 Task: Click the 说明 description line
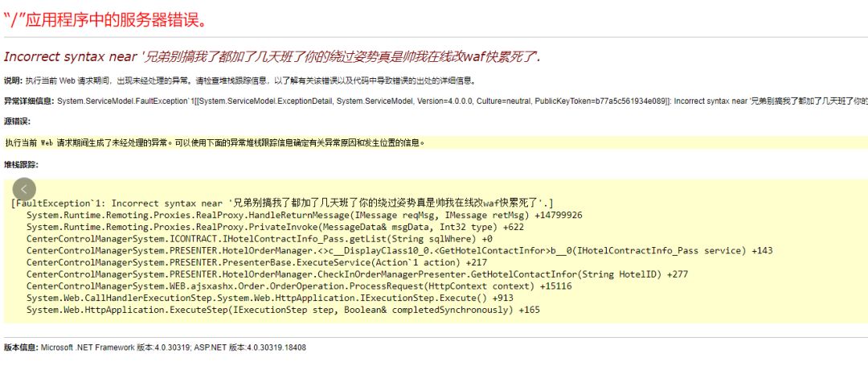240,80
